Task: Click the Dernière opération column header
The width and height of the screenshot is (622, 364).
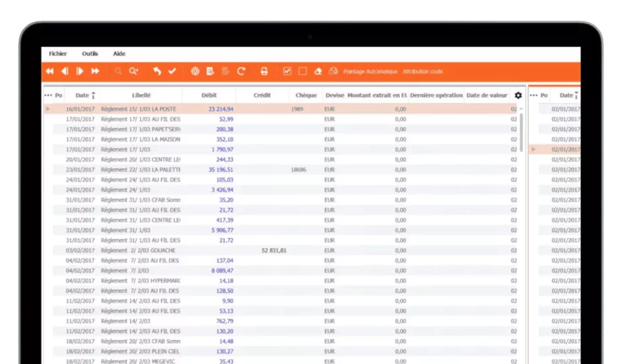Action: point(436,95)
